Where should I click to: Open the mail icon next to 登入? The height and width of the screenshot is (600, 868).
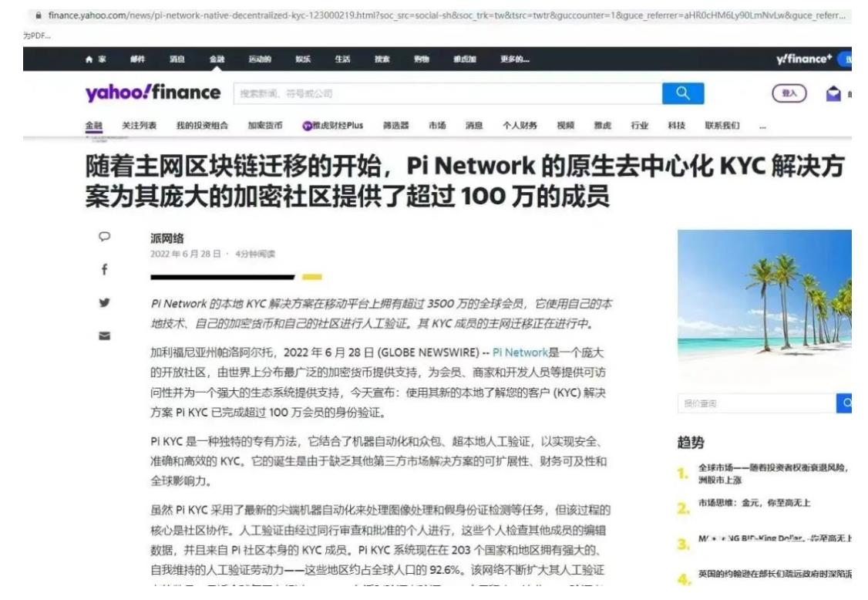(x=833, y=93)
